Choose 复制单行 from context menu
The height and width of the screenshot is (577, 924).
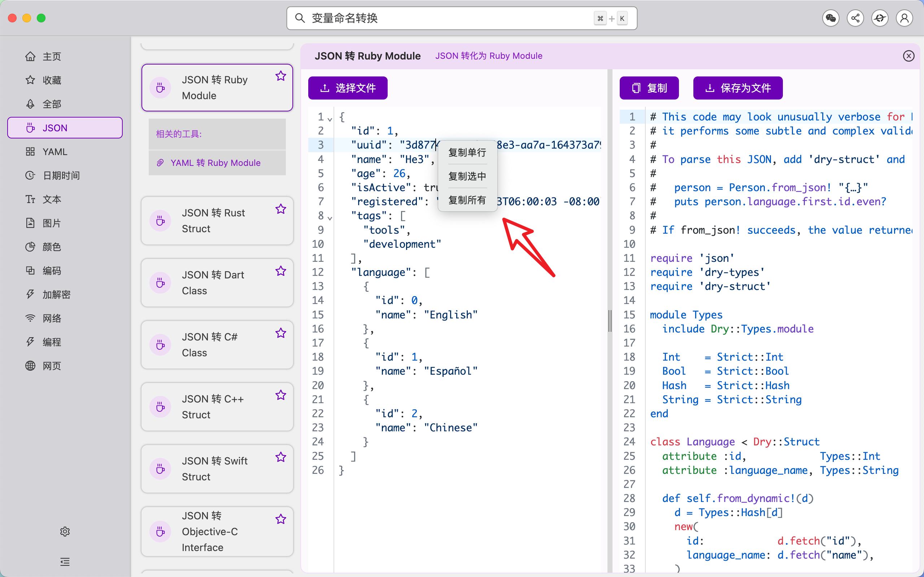(x=467, y=153)
